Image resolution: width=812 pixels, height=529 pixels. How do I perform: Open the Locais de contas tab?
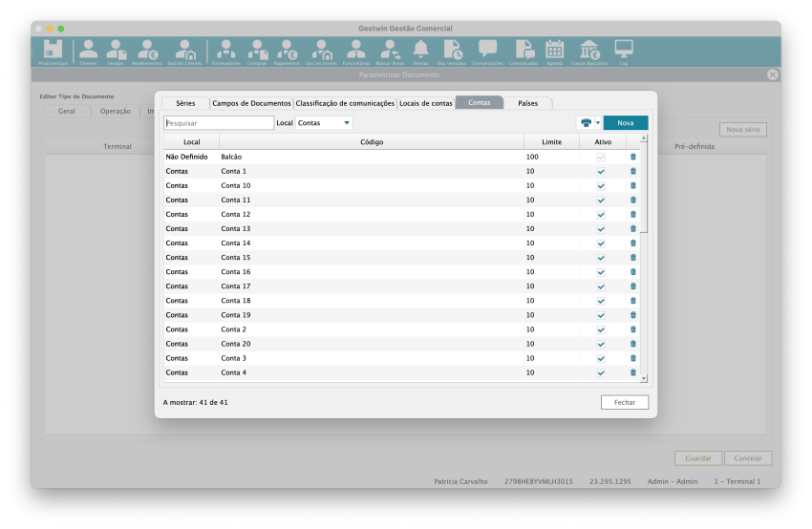(425, 103)
